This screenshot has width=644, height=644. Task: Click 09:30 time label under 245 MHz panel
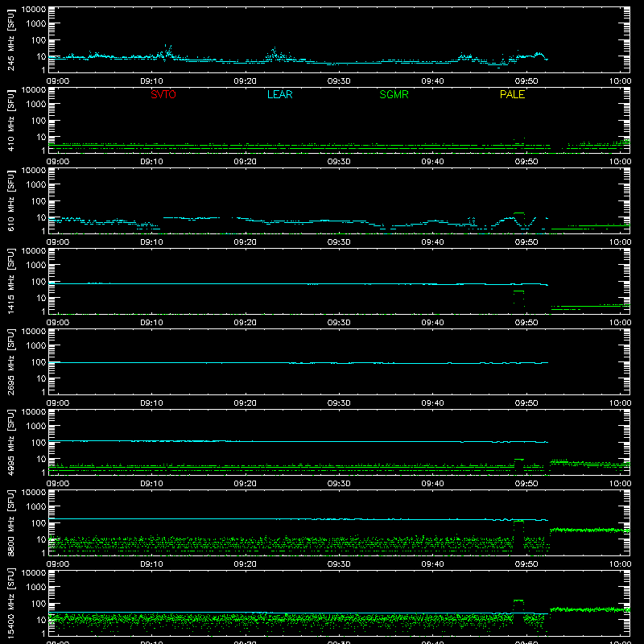339,81
